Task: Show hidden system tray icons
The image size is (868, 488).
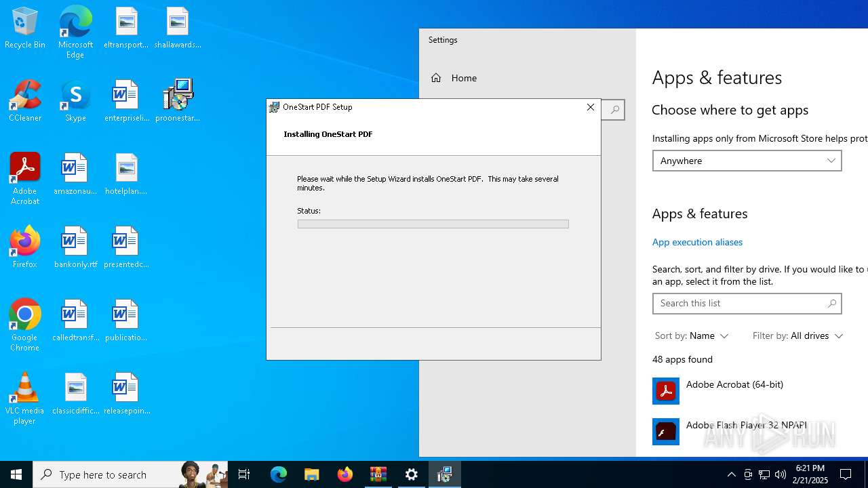Action: point(731,474)
